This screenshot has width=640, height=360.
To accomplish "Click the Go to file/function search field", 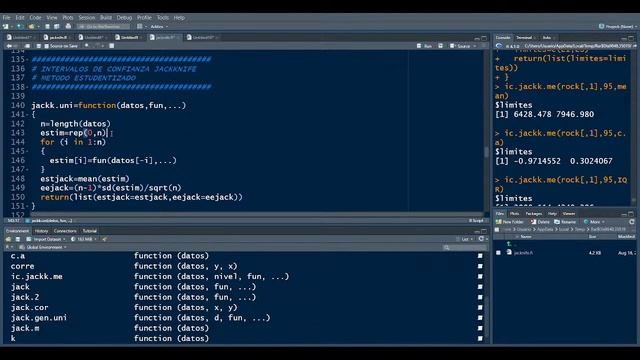I will coord(104,27).
